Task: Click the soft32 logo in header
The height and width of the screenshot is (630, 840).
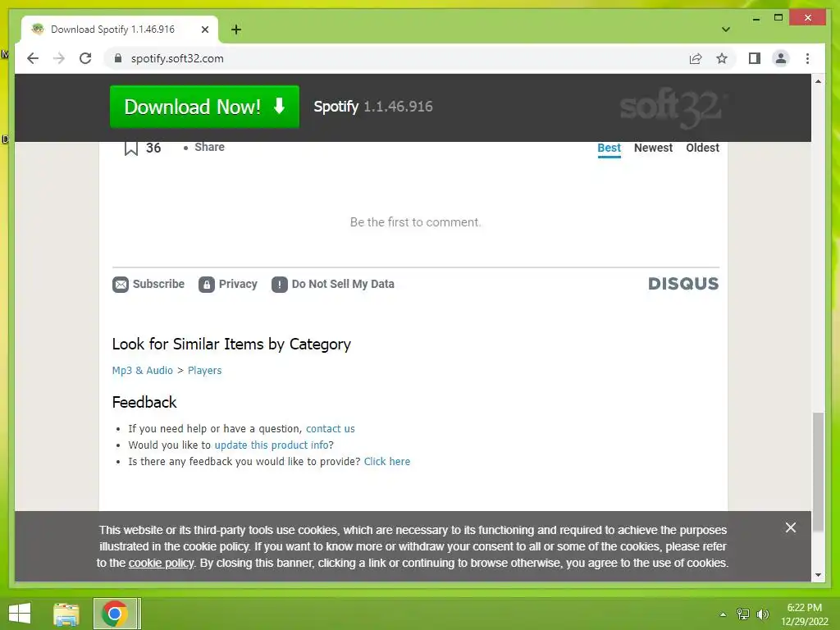Action: [x=673, y=107]
